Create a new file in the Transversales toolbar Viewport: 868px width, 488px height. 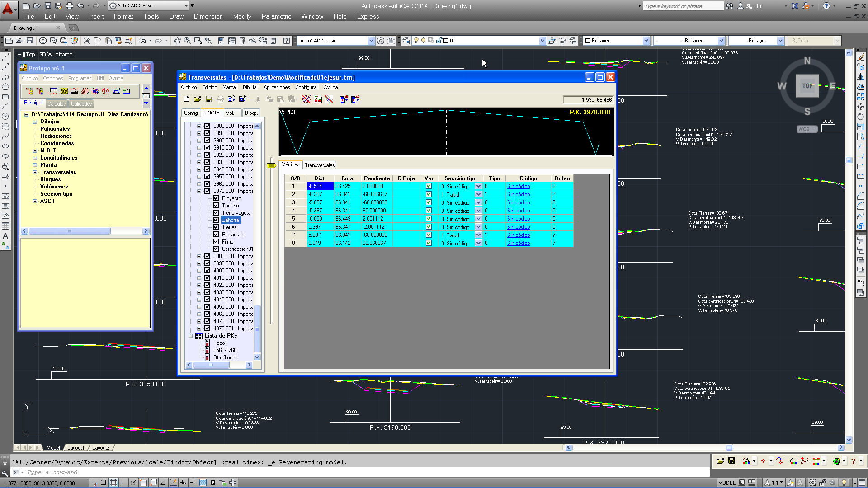[x=186, y=99]
